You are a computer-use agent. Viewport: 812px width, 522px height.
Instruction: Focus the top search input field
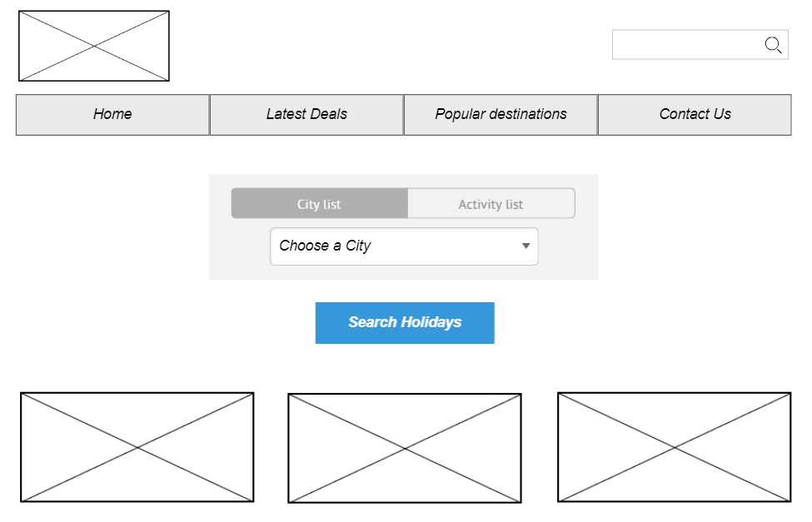687,45
